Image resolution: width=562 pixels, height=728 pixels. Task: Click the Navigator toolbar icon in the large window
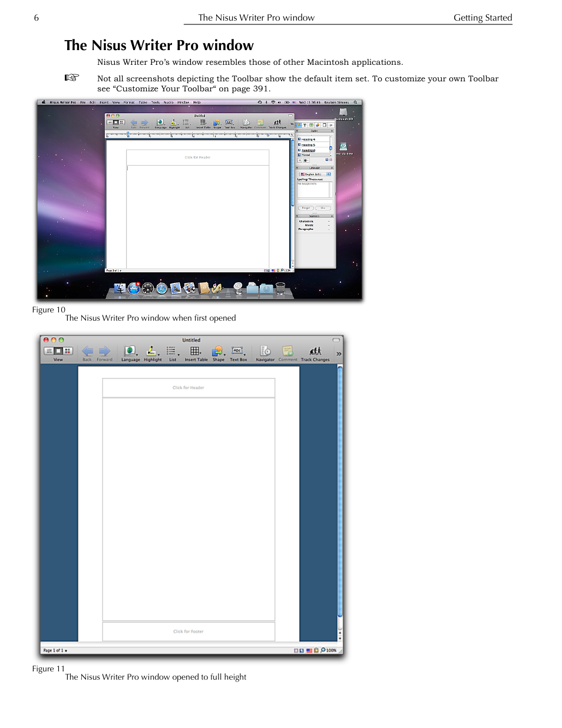point(265,351)
